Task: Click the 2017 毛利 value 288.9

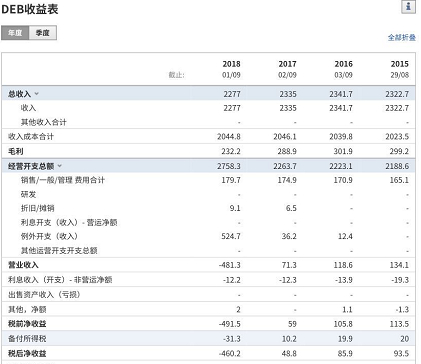Action: tap(287, 151)
